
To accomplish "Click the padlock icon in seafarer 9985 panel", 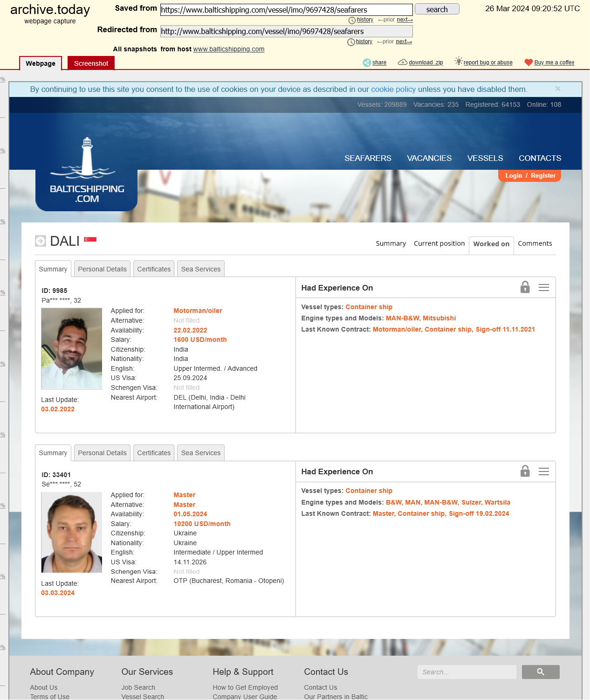I will [525, 287].
